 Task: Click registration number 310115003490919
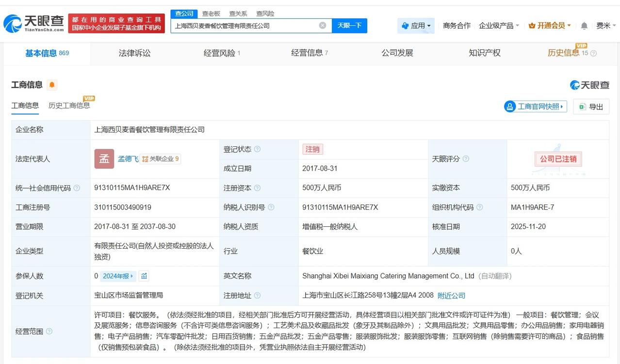coord(123,207)
